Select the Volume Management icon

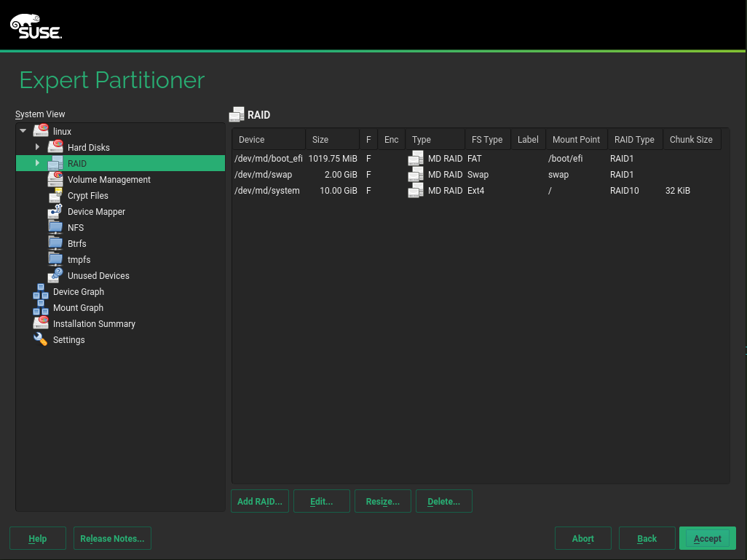[x=56, y=179]
